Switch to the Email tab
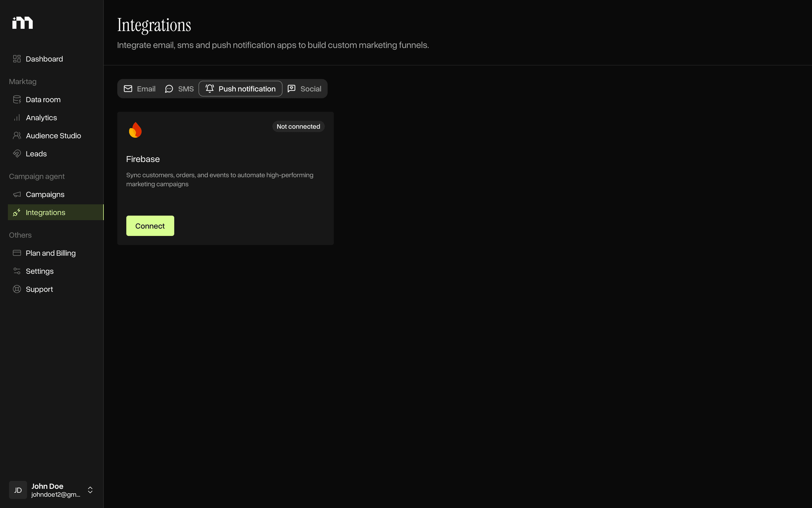The height and width of the screenshot is (508, 812). [140, 89]
